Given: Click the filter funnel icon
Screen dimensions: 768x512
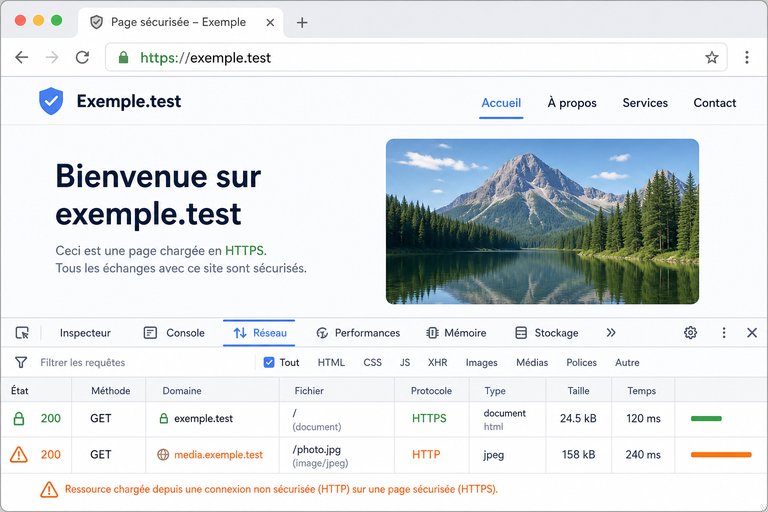Looking at the screenshot, I should pos(21,363).
